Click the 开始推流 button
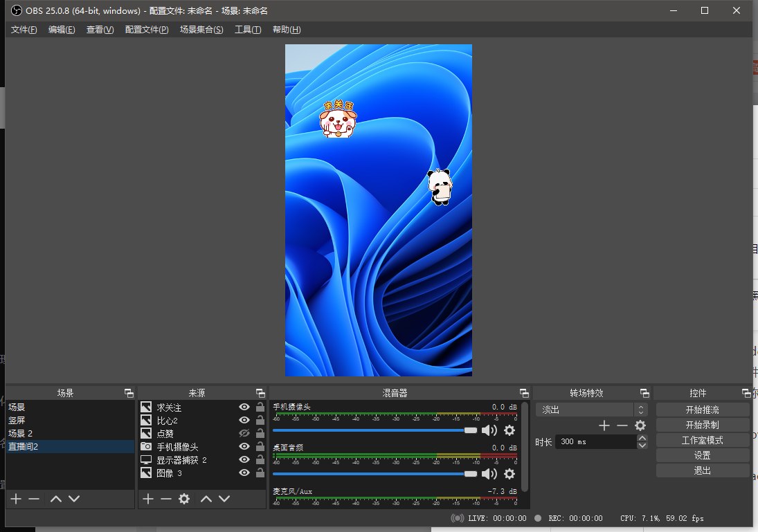 (x=703, y=410)
